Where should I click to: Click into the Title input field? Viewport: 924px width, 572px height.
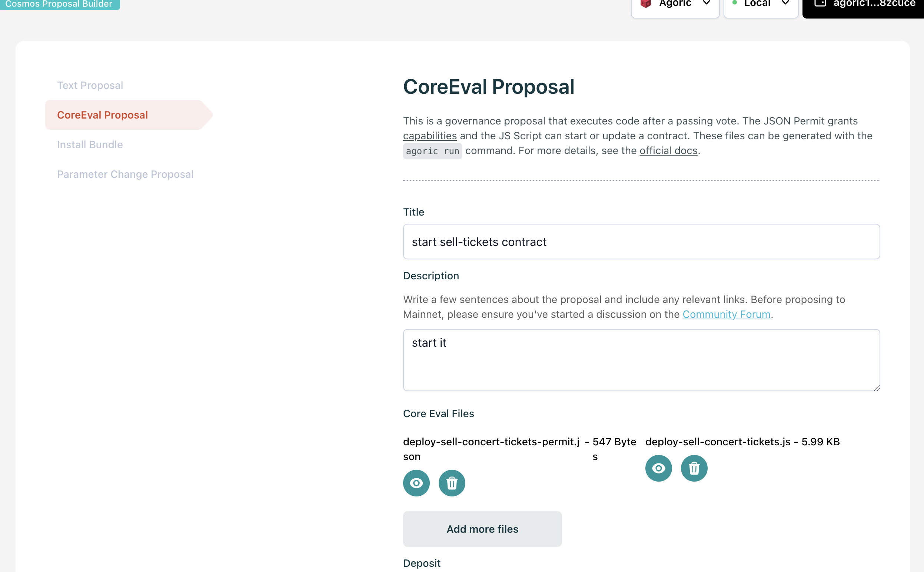tap(641, 242)
